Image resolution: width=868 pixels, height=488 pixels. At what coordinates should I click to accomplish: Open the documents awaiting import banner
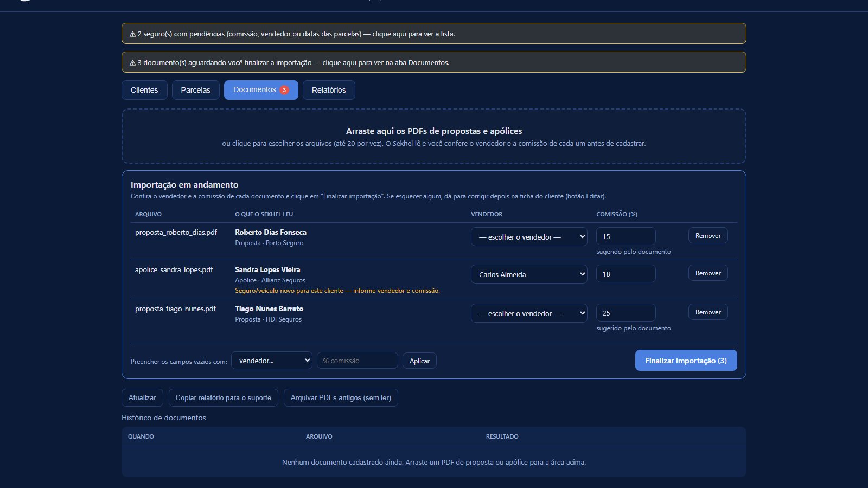coord(433,62)
